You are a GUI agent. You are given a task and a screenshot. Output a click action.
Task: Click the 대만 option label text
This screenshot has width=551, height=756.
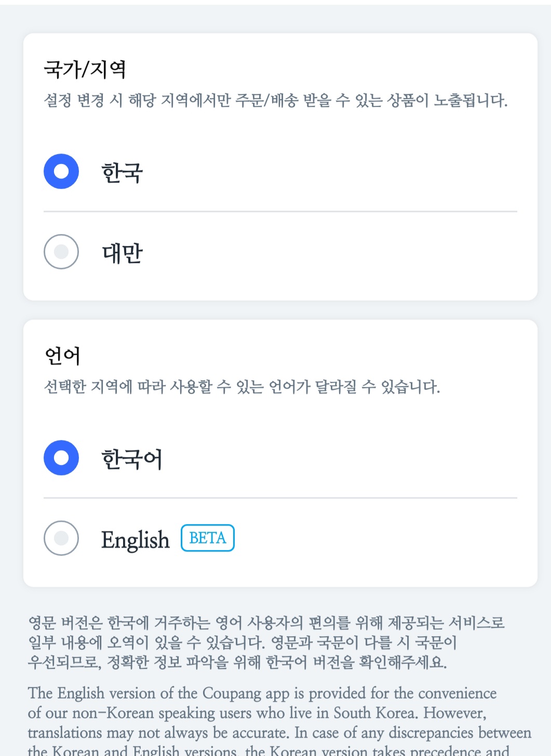point(122,253)
